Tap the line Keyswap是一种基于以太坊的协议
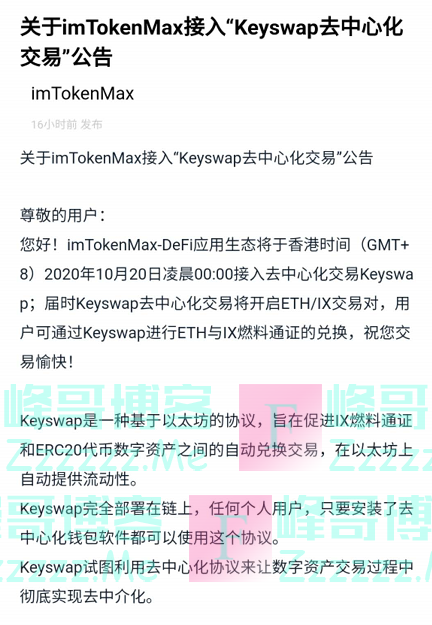This screenshot has width=432, height=625. coord(216,421)
